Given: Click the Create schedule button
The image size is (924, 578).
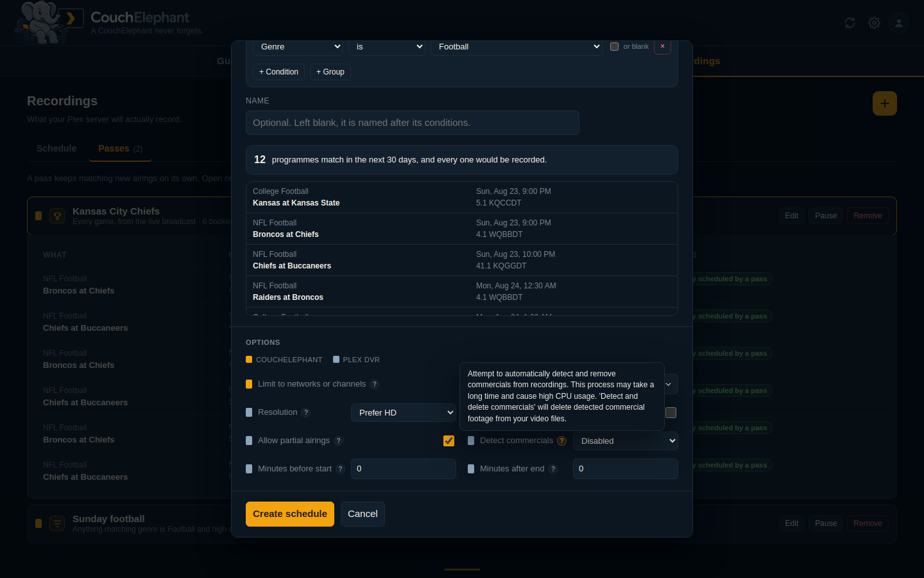Looking at the screenshot, I should coord(290,514).
